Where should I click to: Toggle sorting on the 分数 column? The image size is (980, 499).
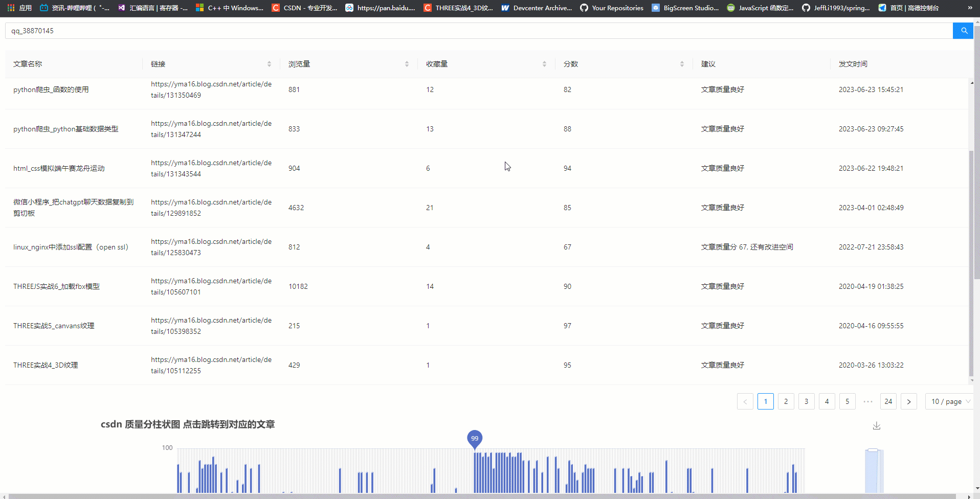pyautogui.click(x=682, y=63)
